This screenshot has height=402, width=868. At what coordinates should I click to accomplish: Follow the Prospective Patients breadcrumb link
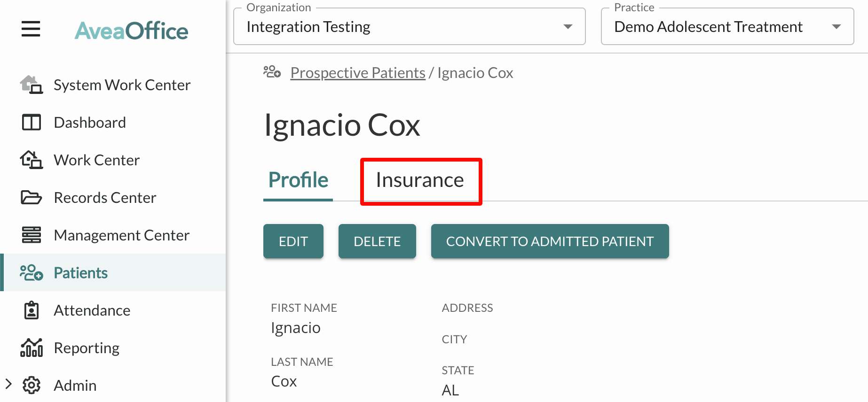tap(358, 73)
